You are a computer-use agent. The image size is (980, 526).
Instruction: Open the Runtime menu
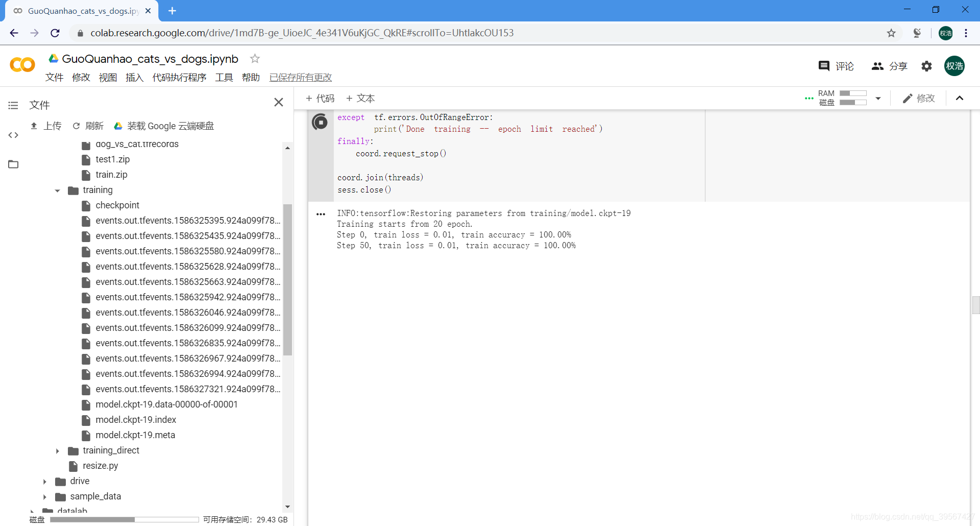click(179, 77)
